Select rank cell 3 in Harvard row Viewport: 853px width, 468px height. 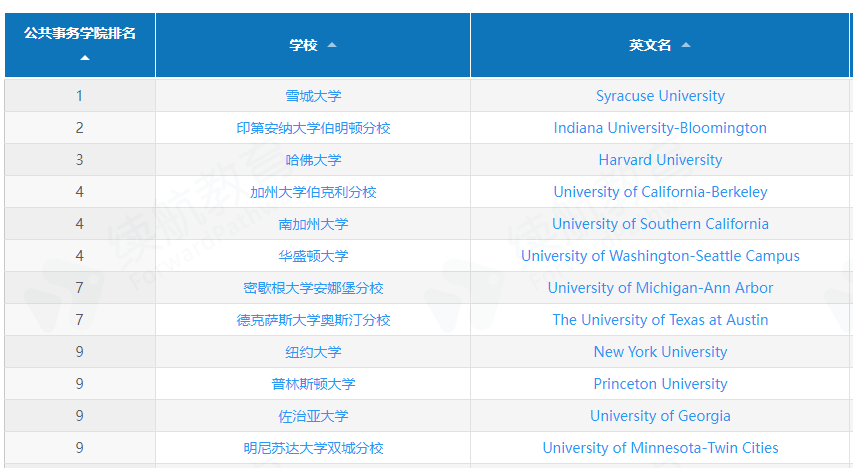click(79, 160)
